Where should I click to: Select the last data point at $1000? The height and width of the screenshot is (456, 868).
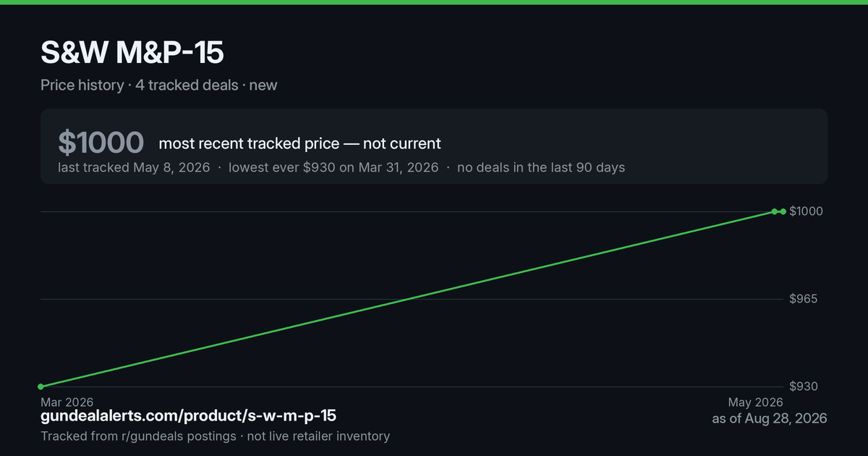click(x=783, y=211)
